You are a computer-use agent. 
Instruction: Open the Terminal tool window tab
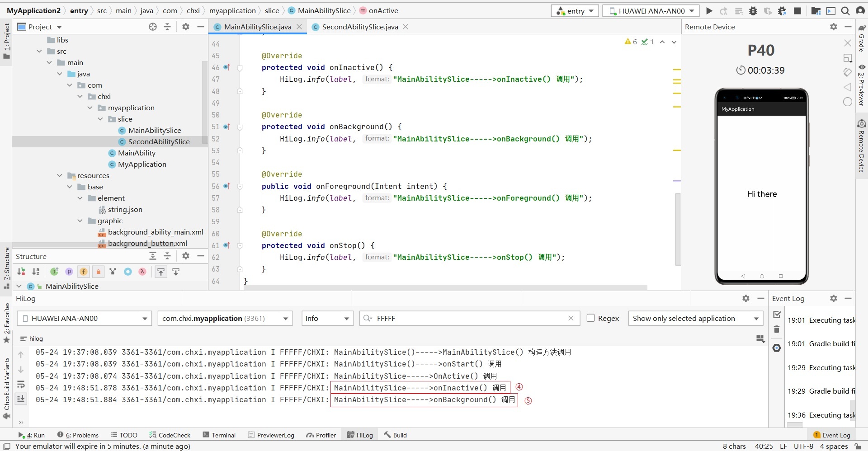click(x=219, y=435)
